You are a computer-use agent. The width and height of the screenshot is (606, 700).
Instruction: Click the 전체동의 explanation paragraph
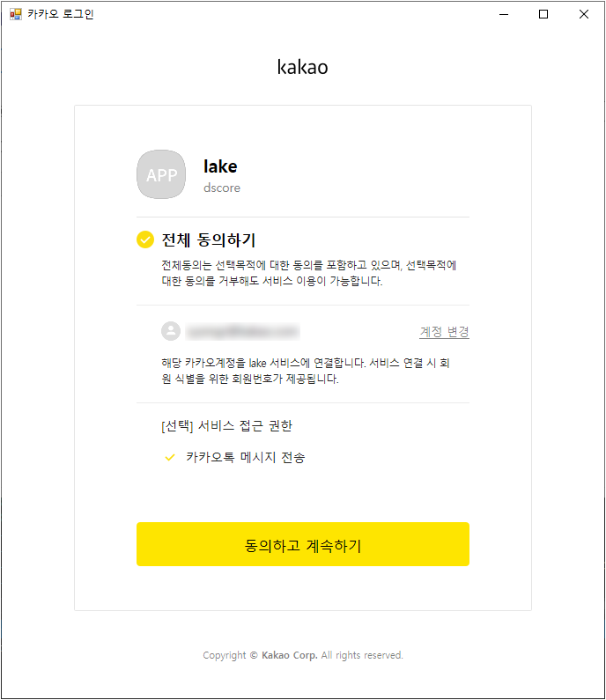[x=308, y=273]
